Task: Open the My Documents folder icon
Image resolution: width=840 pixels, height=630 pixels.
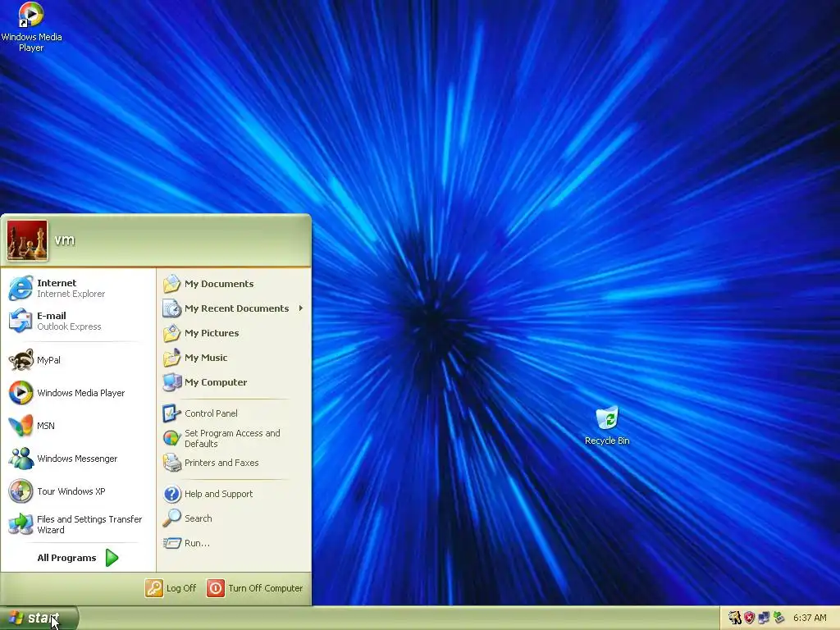Action: click(172, 284)
